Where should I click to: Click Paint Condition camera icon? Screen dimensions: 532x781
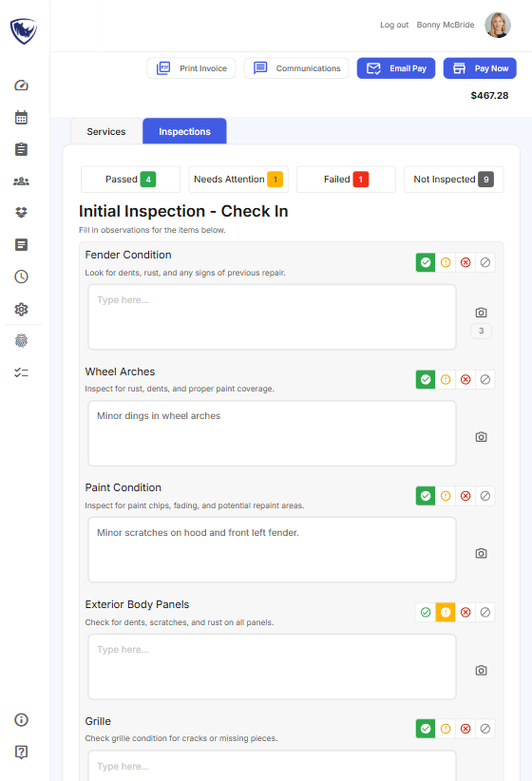(481, 553)
